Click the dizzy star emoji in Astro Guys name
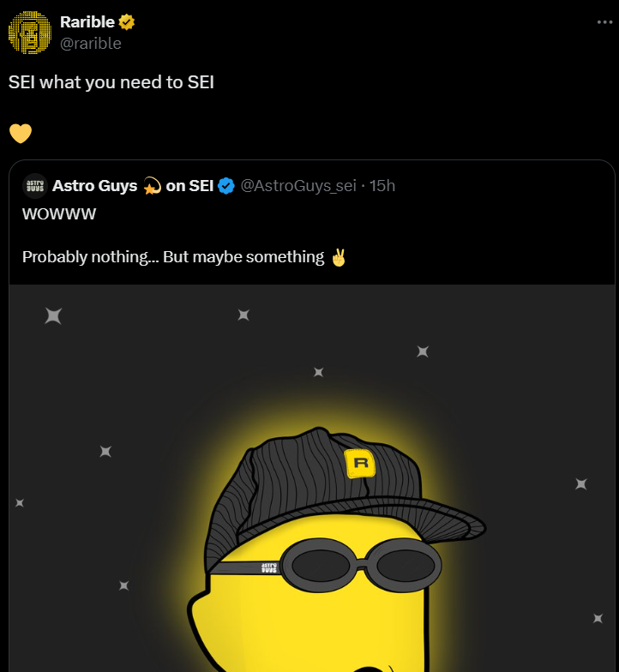The image size is (619, 672). tap(152, 186)
